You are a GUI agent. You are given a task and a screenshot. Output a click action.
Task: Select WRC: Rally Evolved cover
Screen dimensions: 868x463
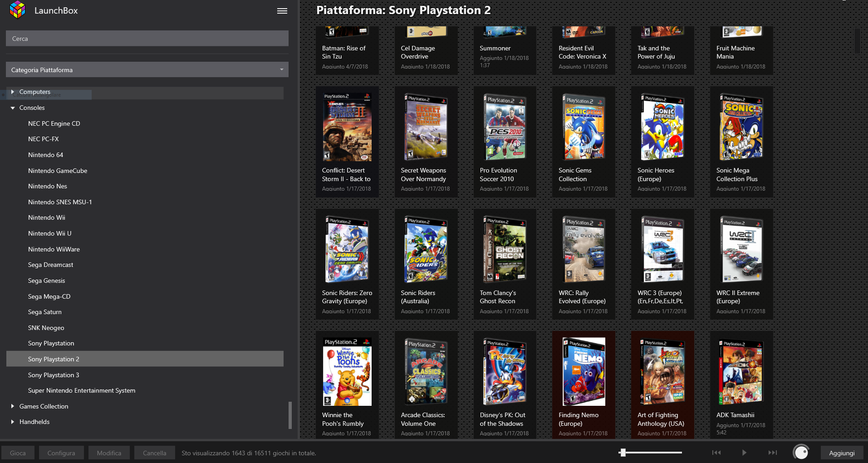[x=584, y=250]
